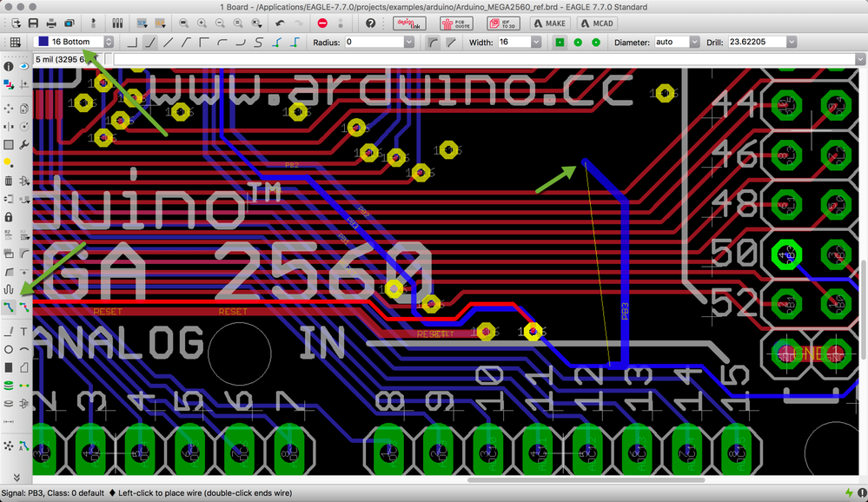
Task: Select the Polygon tool
Action: pos(23,367)
